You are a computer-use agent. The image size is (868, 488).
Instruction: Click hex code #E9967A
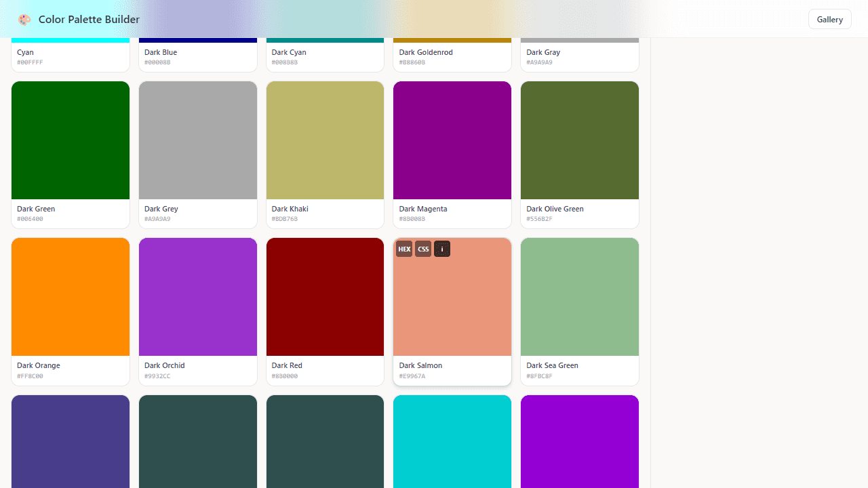click(412, 376)
